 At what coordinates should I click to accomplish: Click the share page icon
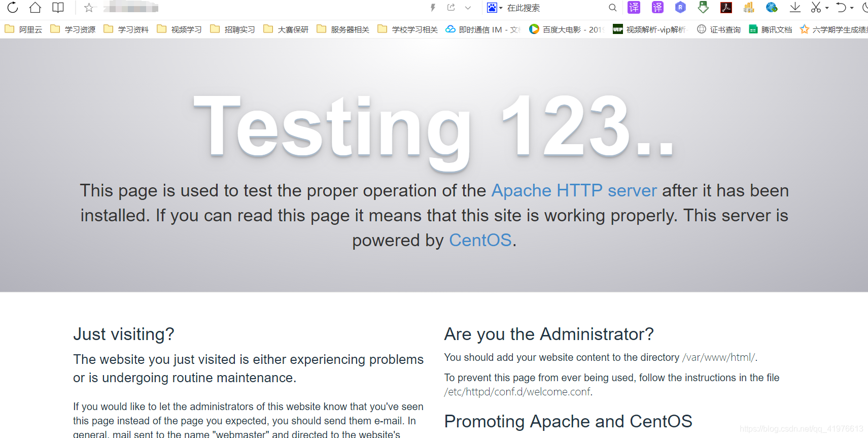click(451, 8)
